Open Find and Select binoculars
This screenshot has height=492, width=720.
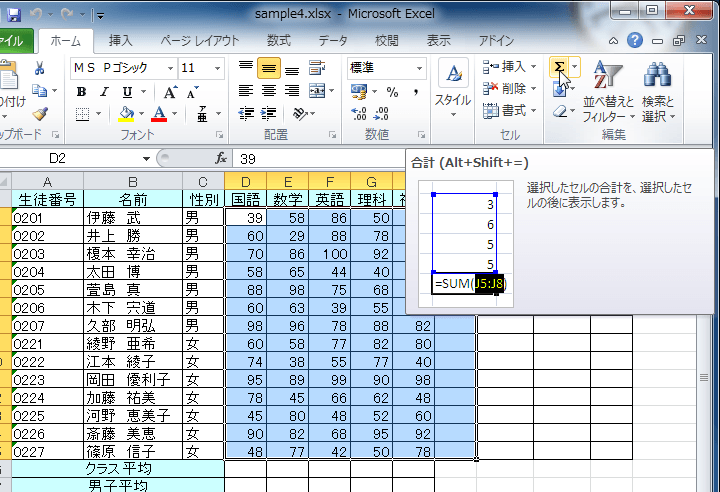(x=658, y=92)
